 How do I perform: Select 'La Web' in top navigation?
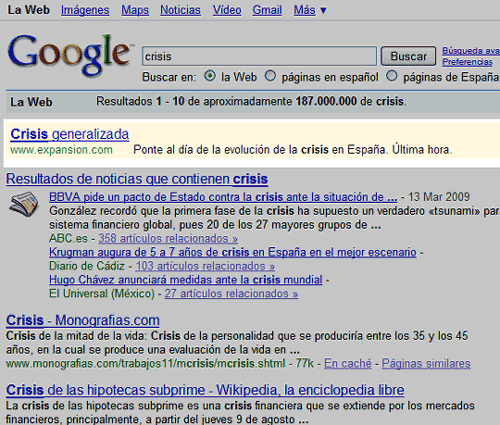click(x=29, y=10)
